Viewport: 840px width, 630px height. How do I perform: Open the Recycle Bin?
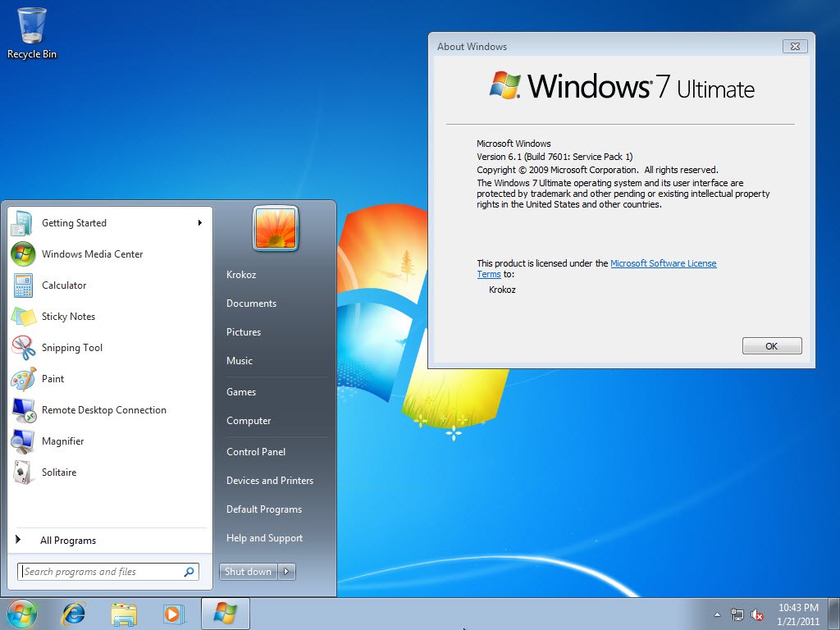[x=31, y=25]
